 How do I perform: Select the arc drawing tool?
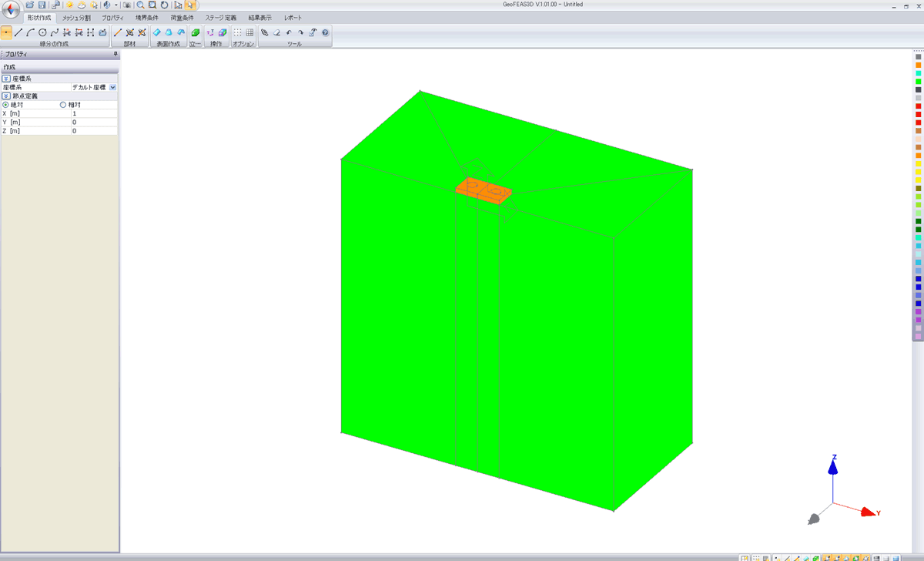point(30,32)
